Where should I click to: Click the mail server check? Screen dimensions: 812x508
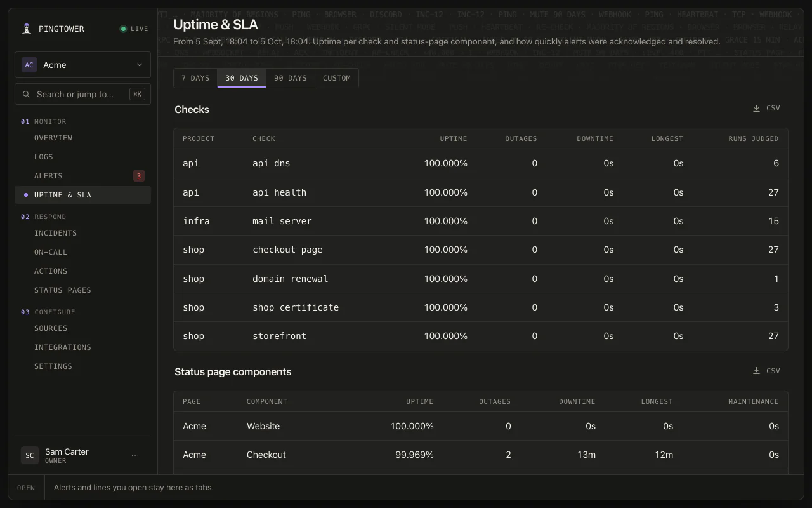[x=481, y=221]
